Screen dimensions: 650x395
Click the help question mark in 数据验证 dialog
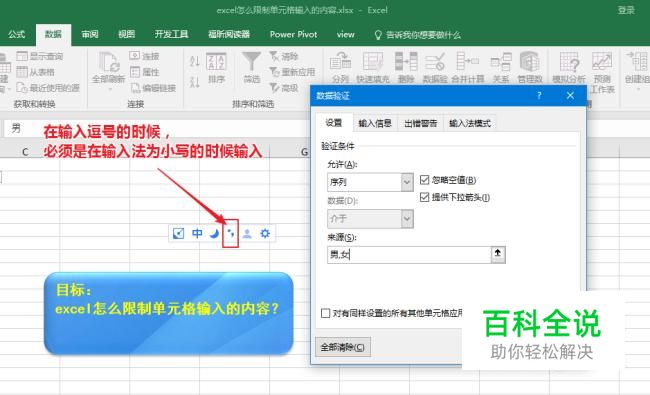click(x=539, y=96)
